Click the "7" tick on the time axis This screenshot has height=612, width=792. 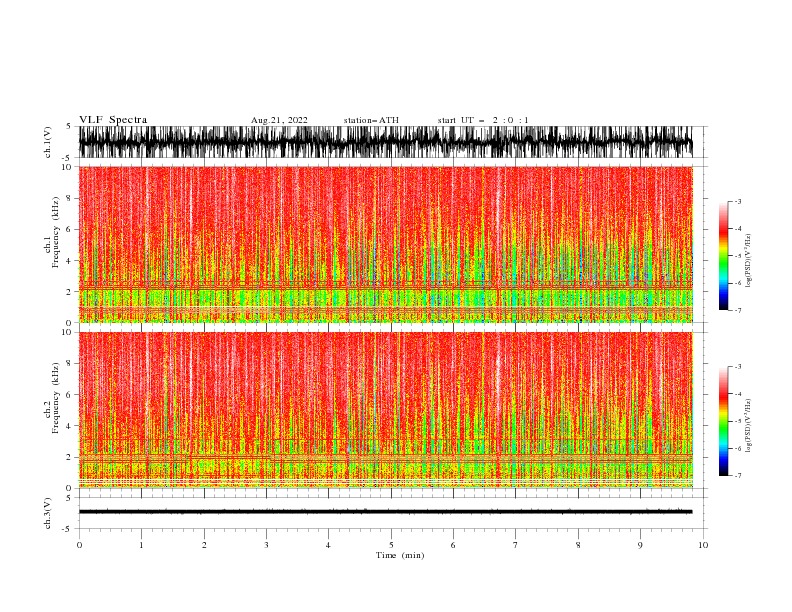pyautogui.click(x=515, y=545)
